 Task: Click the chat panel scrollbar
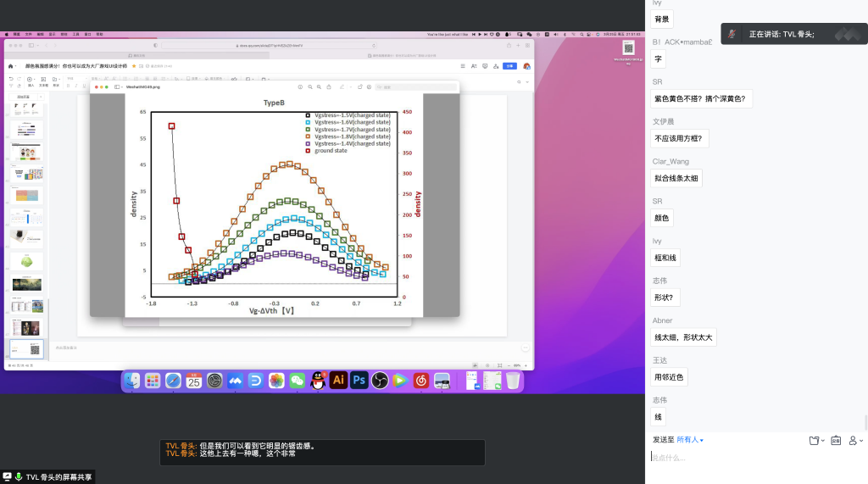865,422
